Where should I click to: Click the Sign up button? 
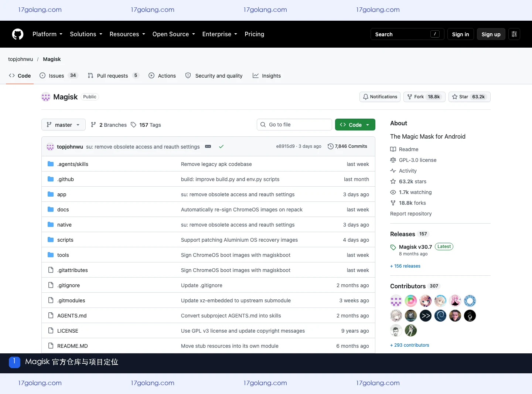point(491,34)
